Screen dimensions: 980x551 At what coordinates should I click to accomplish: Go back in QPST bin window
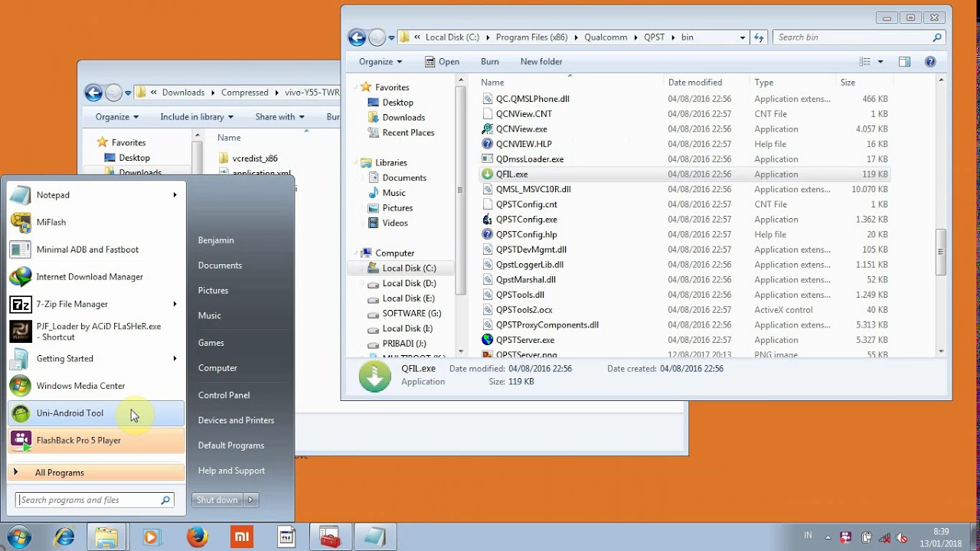click(357, 37)
